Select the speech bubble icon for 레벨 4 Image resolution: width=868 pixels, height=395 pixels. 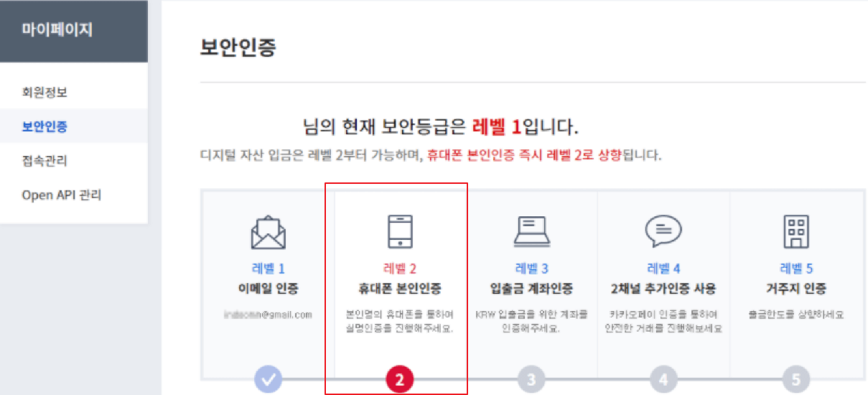[663, 231]
